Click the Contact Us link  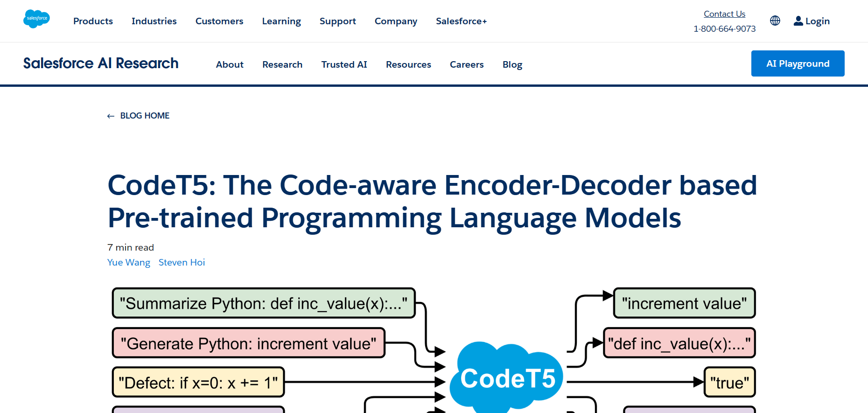[x=724, y=14]
